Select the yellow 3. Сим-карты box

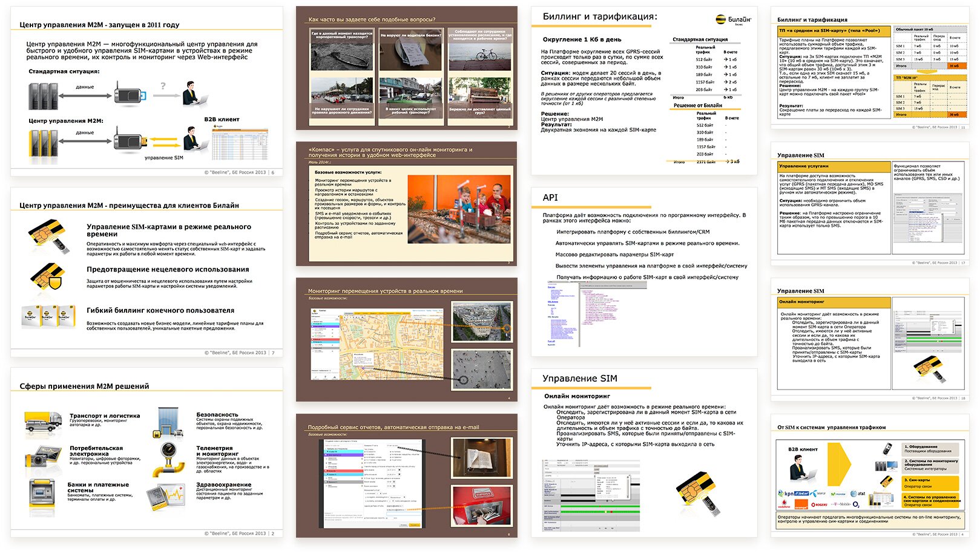[x=930, y=483]
